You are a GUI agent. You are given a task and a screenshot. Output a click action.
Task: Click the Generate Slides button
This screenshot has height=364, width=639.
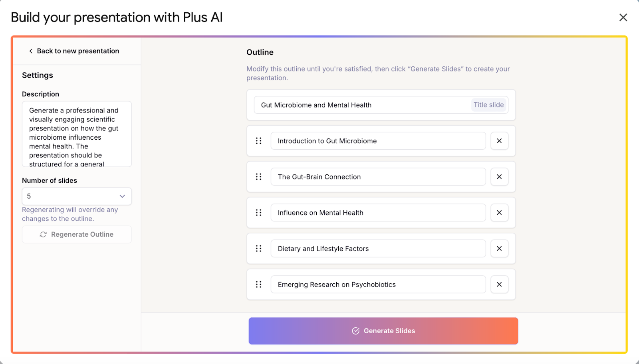click(383, 331)
